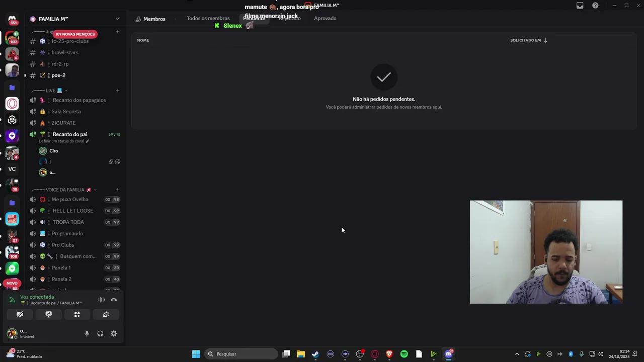Open Discord help icon

[x=595, y=6]
